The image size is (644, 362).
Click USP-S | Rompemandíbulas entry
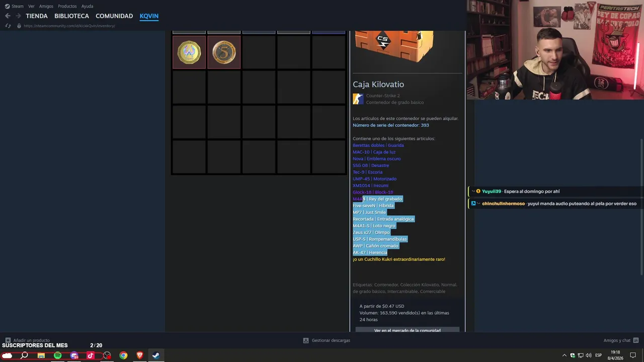click(380, 239)
